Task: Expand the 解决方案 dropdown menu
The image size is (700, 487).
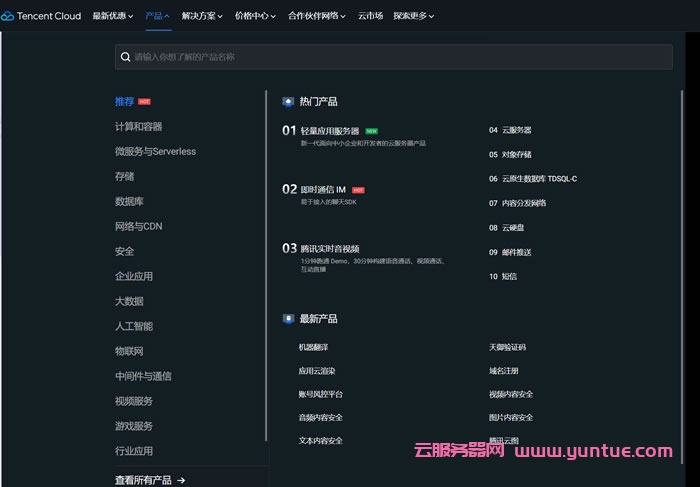Action: click(202, 16)
